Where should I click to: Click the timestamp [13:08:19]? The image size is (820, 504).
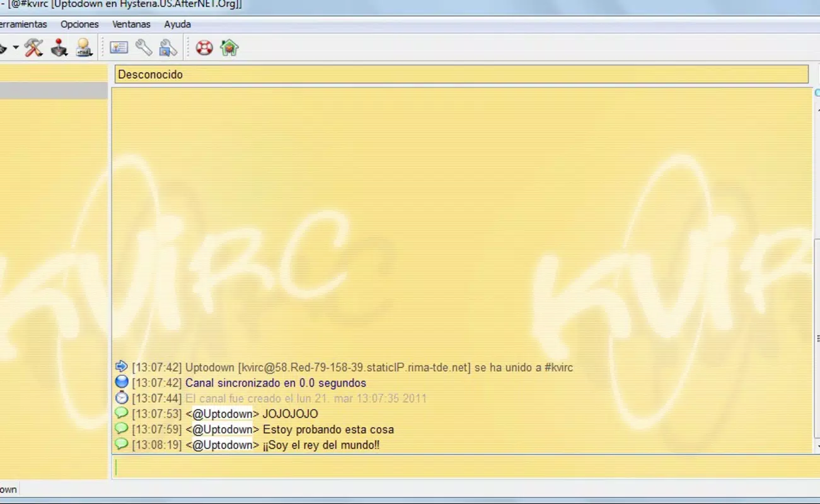coord(157,445)
